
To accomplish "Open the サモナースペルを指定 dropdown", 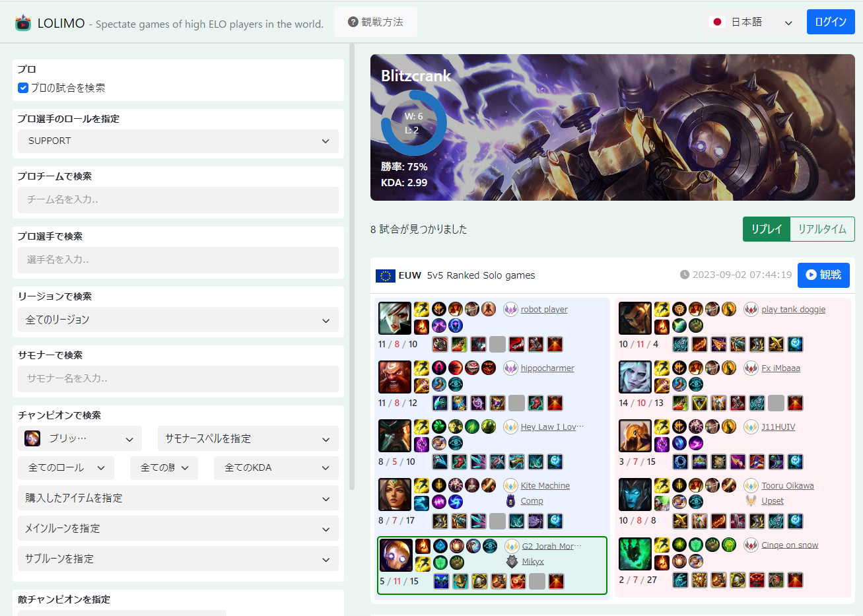I will click(248, 438).
